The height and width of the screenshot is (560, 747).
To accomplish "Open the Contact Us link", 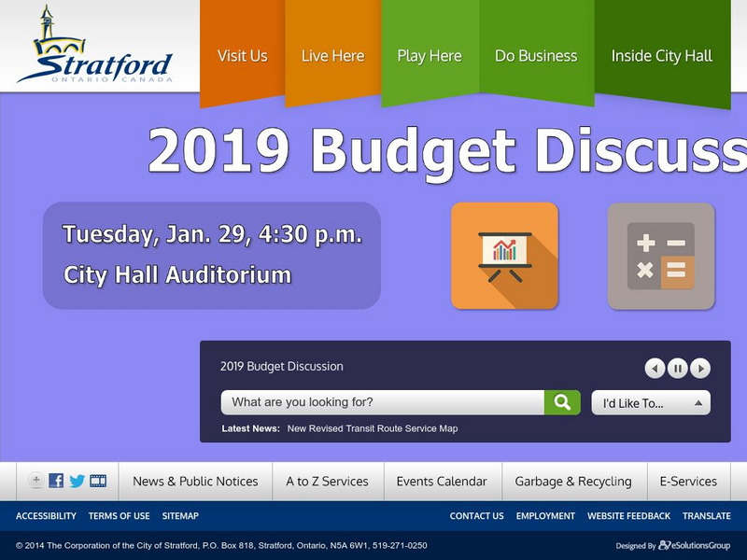I will coord(476,516).
